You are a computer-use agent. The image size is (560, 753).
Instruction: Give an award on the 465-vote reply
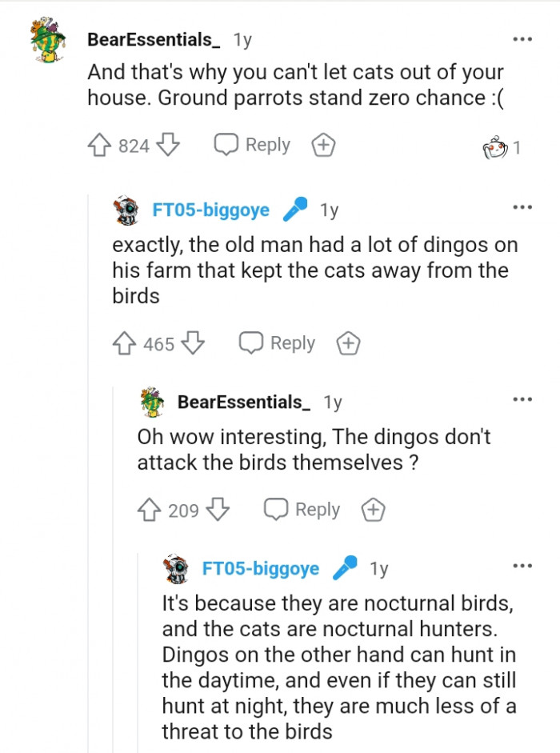(348, 343)
